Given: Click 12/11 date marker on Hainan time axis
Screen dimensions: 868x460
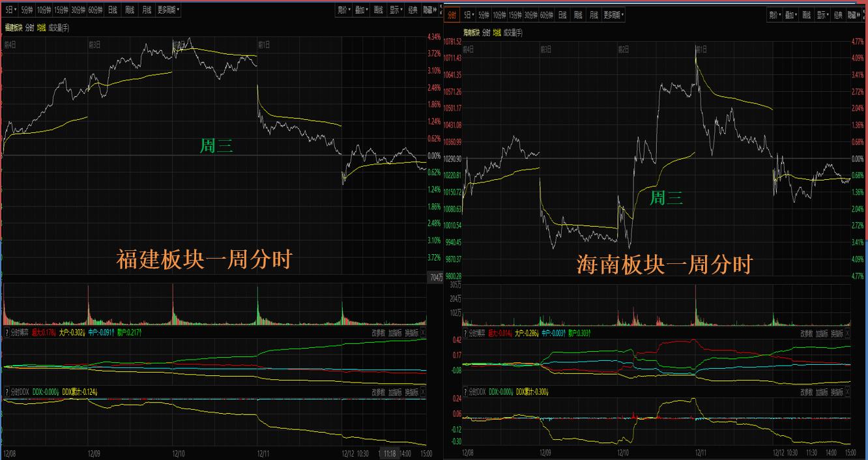Looking at the screenshot, I should point(702,452).
